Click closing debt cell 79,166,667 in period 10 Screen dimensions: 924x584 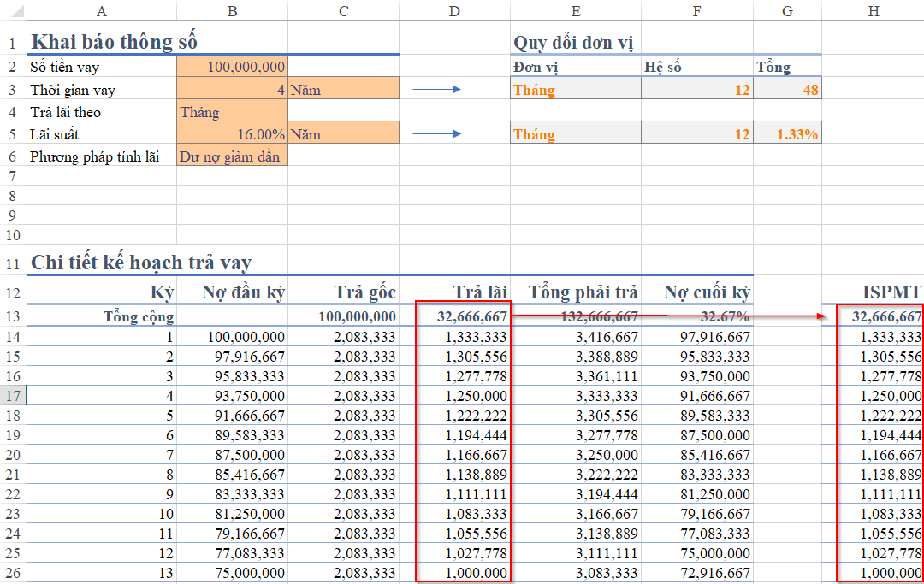pos(697,513)
